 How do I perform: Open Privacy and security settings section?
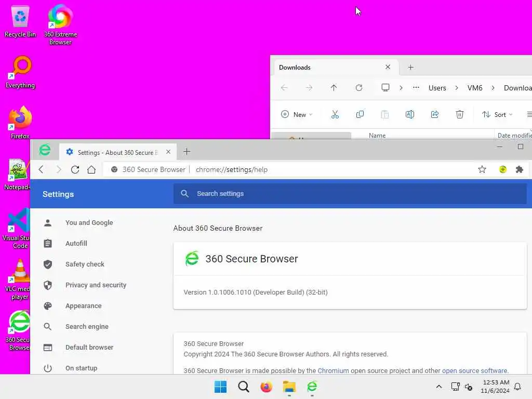(x=96, y=285)
